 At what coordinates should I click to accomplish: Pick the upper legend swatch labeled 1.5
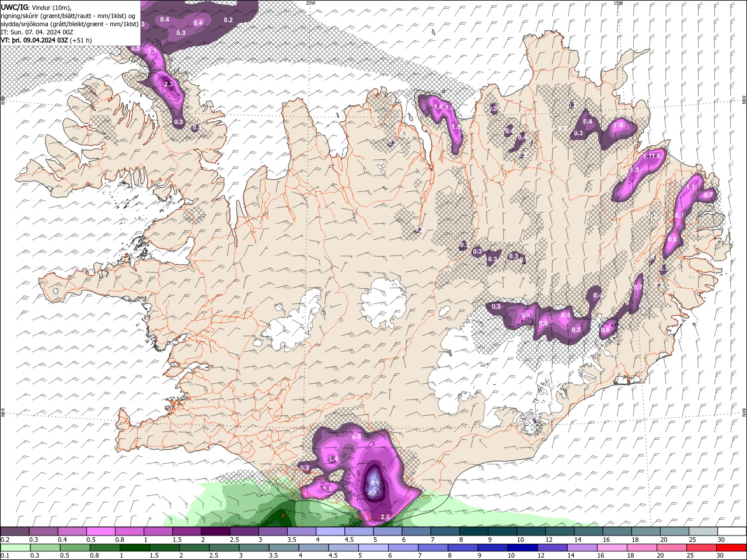pos(187,531)
